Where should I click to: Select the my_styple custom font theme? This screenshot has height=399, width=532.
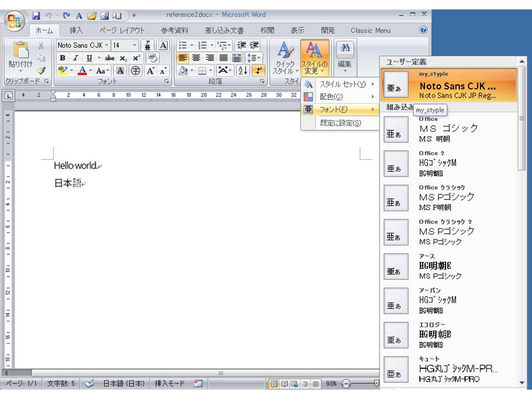coord(448,85)
